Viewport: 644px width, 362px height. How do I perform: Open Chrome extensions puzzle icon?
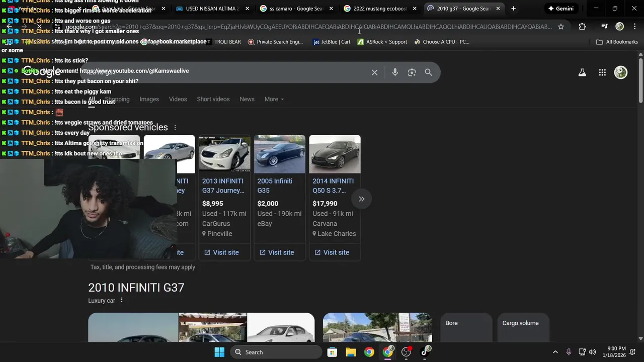(x=582, y=27)
